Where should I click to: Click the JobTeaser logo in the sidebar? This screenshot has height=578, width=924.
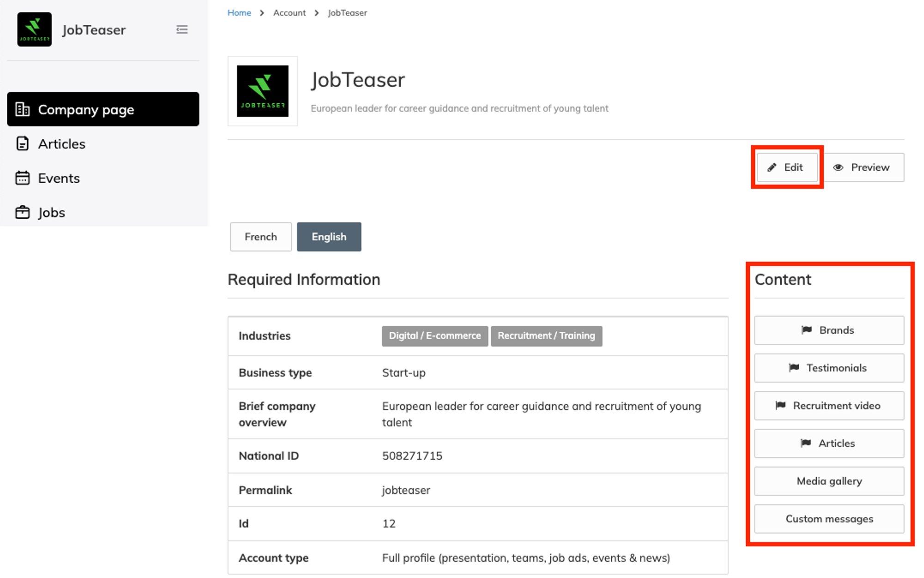pyautogui.click(x=35, y=30)
